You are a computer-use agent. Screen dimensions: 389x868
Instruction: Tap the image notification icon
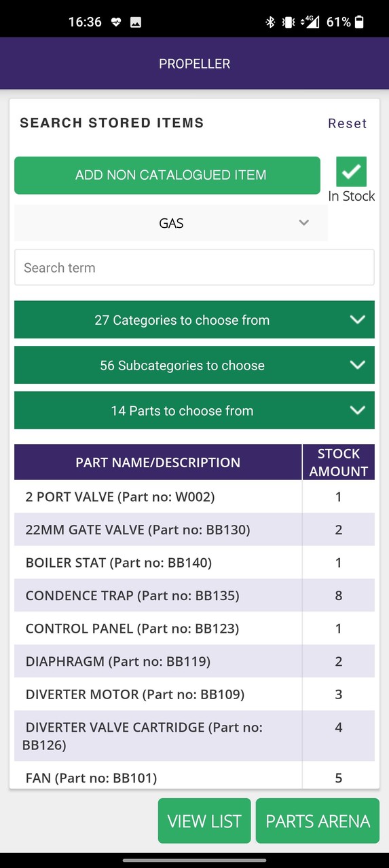(x=136, y=22)
